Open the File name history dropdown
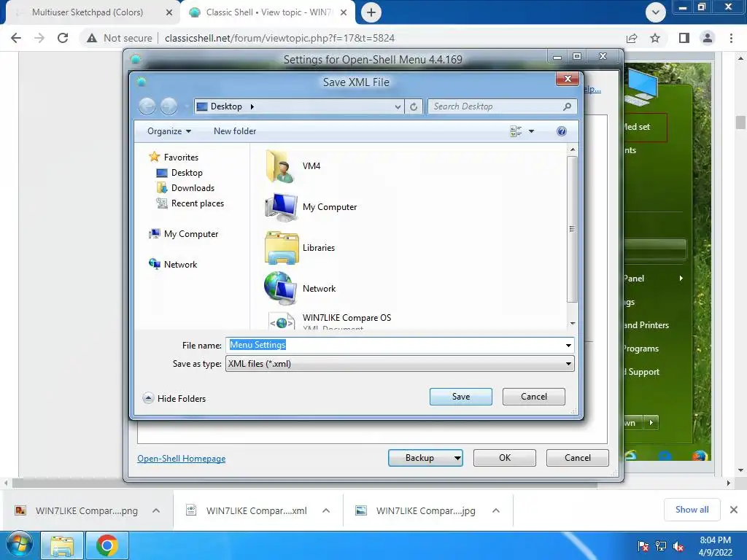Image resolution: width=747 pixels, height=560 pixels. click(568, 345)
